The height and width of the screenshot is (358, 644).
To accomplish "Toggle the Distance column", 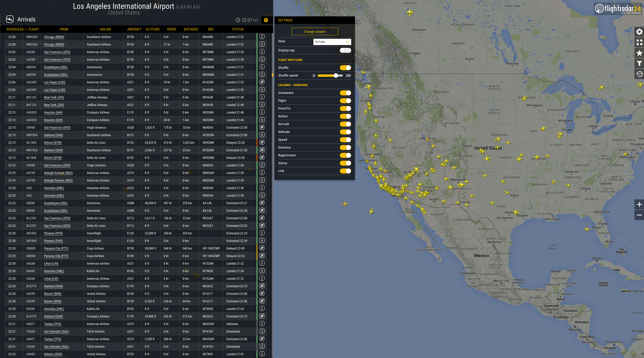I will coord(345,148).
